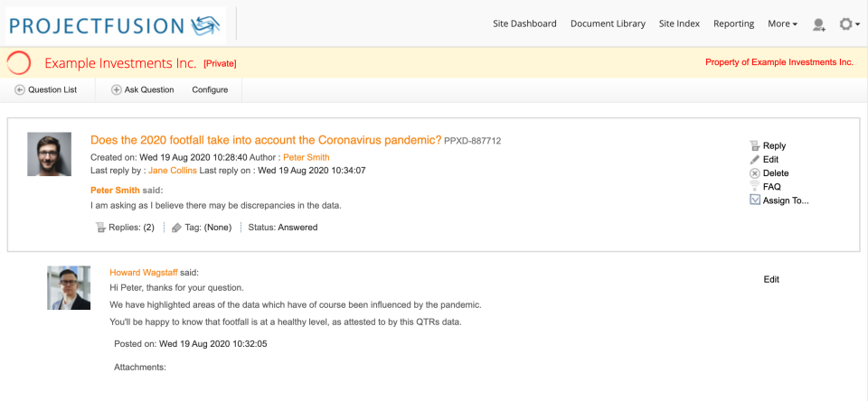Click Edit on Howard Wagstaff's reply
The height and width of the screenshot is (401, 868).
click(x=771, y=279)
